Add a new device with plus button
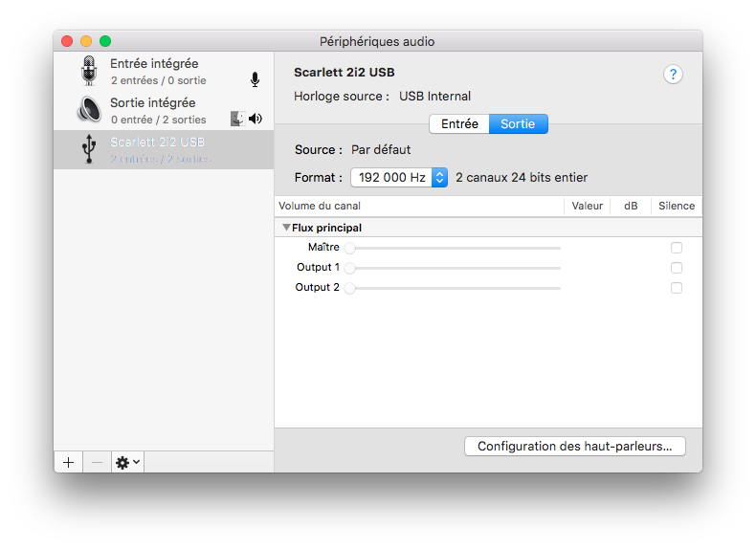Screen dimensions: 756x549 pyautogui.click(x=69, y=462)
